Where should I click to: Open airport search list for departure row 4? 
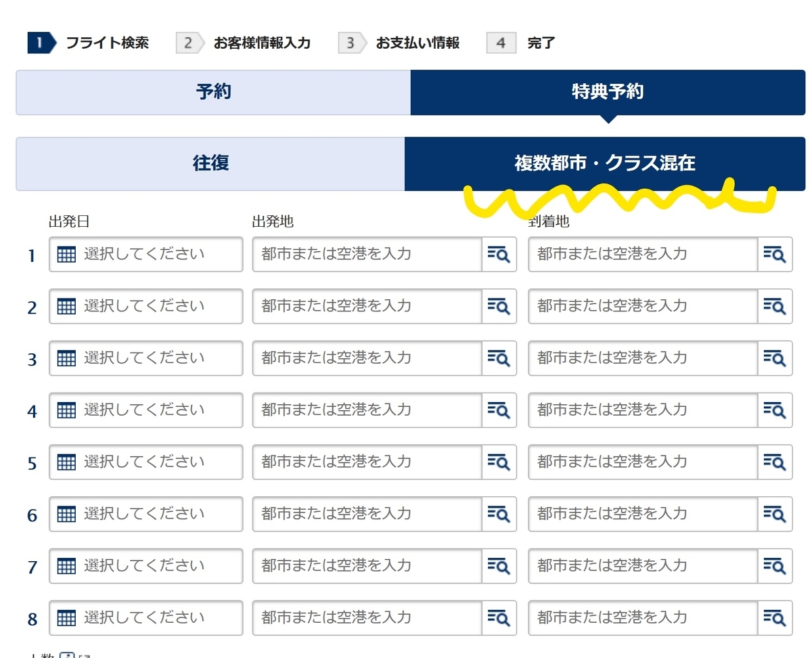pyautogui.click(x=499, y=410)
